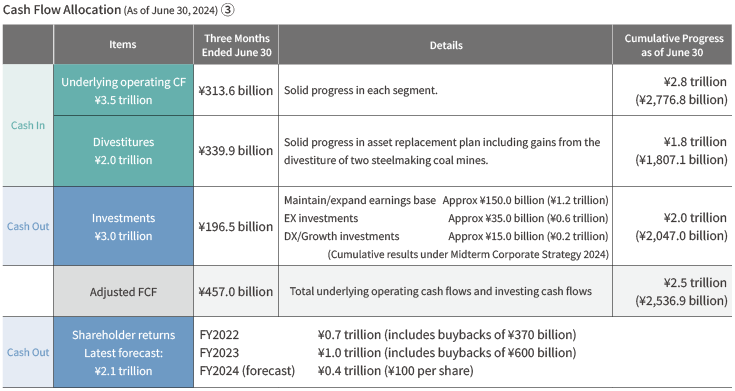Click '¥0.4 trillion (¥100 per share)' text
Viewport: 735px width, 391px height.
pos(395,370)
